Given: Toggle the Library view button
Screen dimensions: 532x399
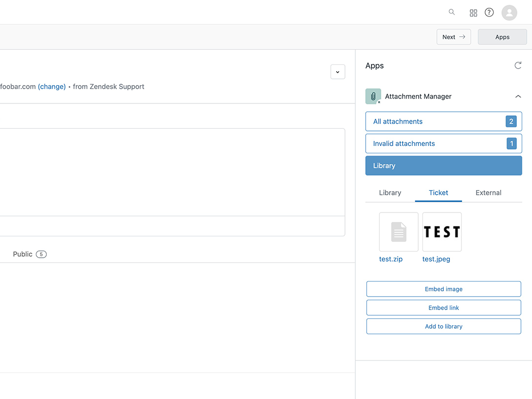Looking at the screenshot, I should 443,165.
